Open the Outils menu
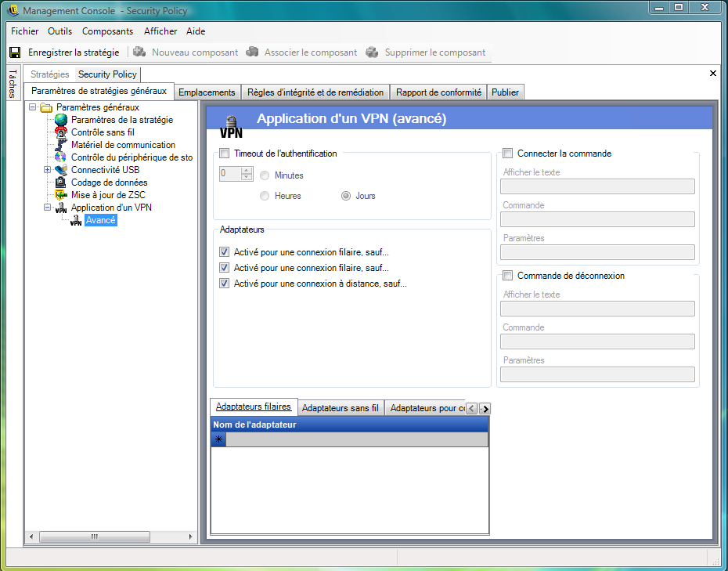 pos(59,31)
